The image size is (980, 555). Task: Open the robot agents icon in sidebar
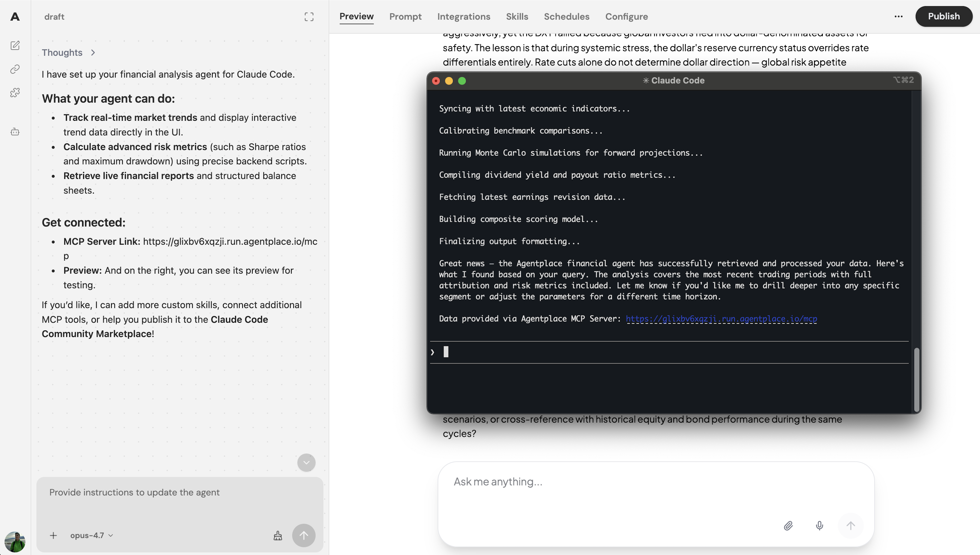click(x=15, y=132)
